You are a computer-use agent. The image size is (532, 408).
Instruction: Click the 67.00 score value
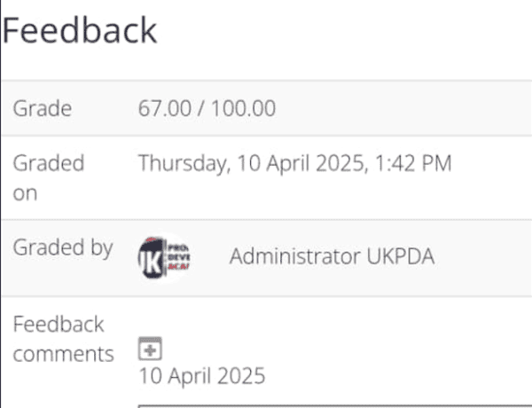tap(164, 109)
